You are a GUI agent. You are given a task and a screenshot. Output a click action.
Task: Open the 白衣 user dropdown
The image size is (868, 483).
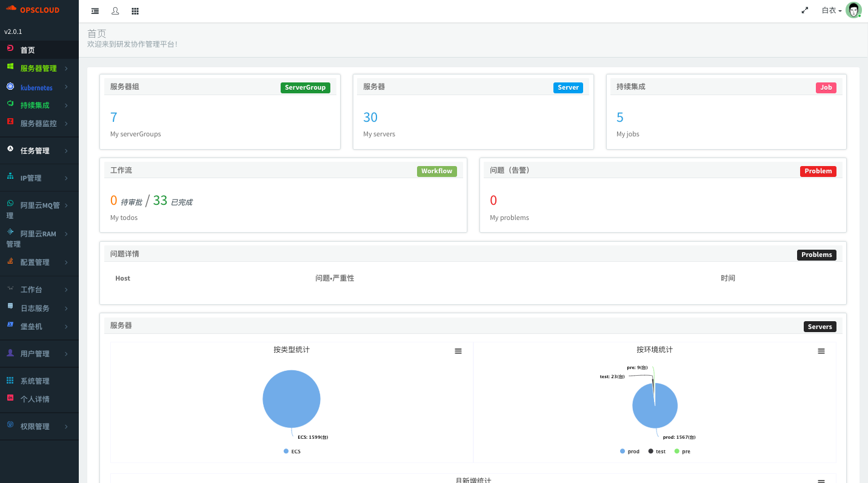point(832,10)
